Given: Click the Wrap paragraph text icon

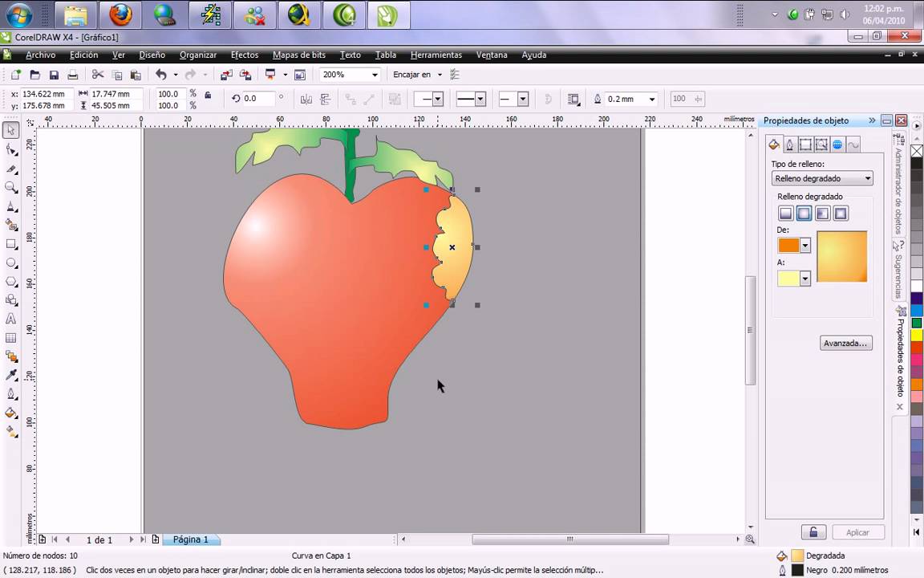Looking at the screenshot, I should point(573,99).
